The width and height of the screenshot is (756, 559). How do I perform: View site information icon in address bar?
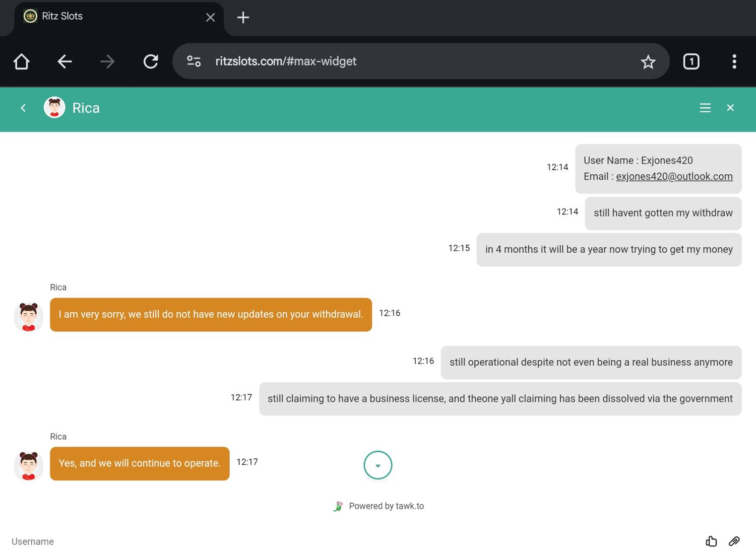coord(194,61)
